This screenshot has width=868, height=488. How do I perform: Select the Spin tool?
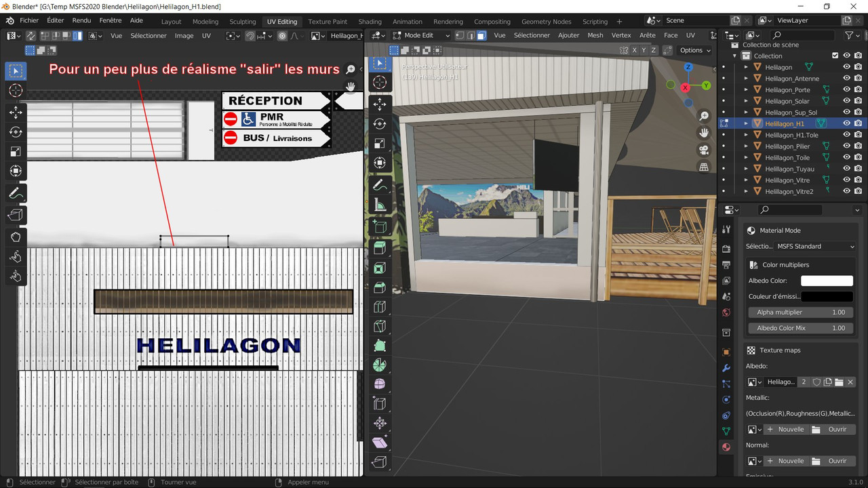tap(380, 365)
